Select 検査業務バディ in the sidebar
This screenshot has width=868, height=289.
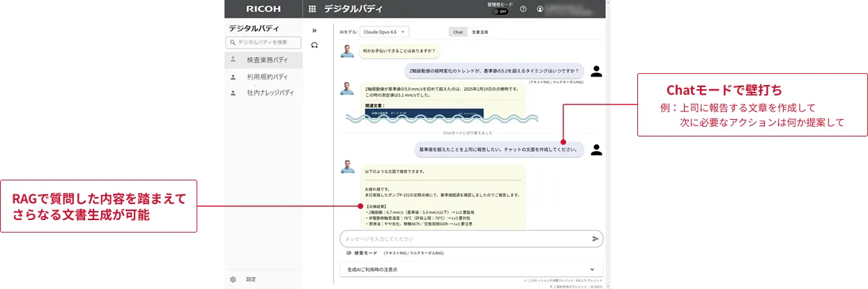coord(264,60)
